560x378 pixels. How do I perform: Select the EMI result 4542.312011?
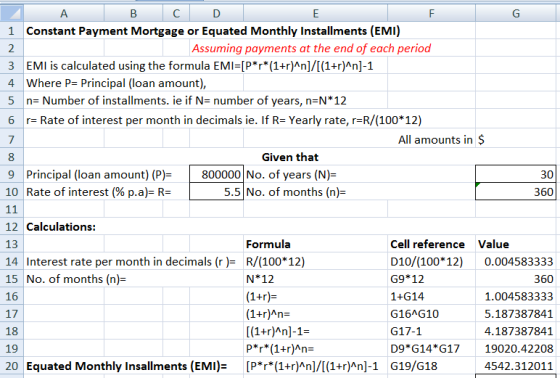click(x=516, y=366)
